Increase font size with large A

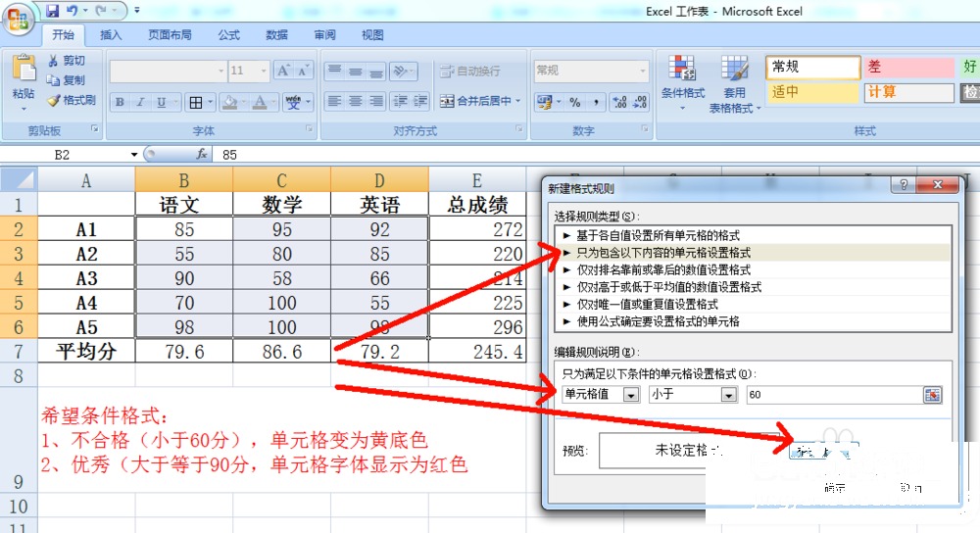point(283,71)
